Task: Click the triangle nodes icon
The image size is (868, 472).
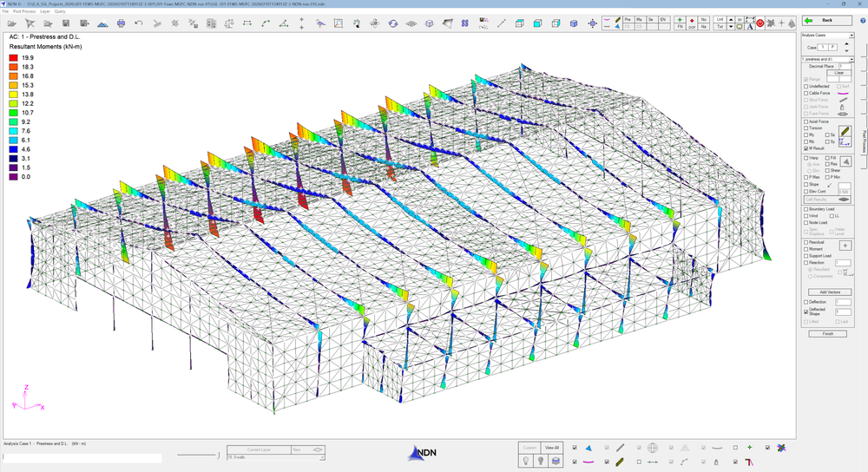Action: pyautogui.click(x=284, y=23)
